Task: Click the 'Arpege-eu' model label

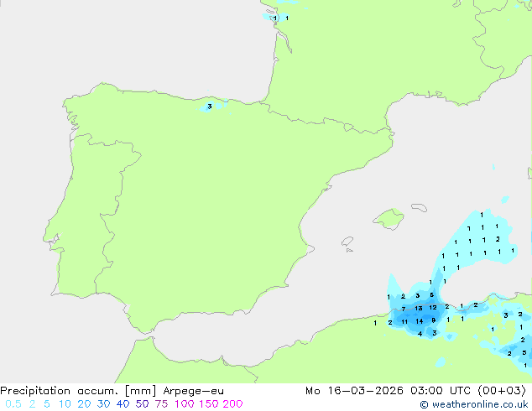Action: pos(193,391)
